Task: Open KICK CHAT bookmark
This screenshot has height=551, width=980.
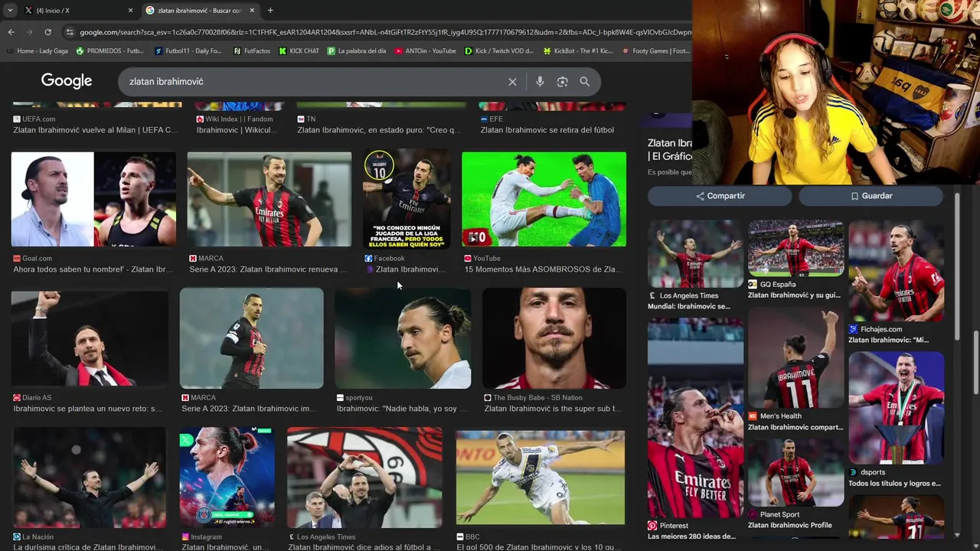Action: (x=299, y=51)
